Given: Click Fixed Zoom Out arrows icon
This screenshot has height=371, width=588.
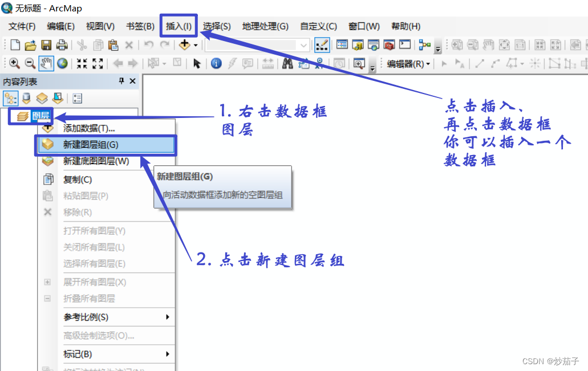Looking at the screenshot, I should pyautogui.click(x=98, y=63).
